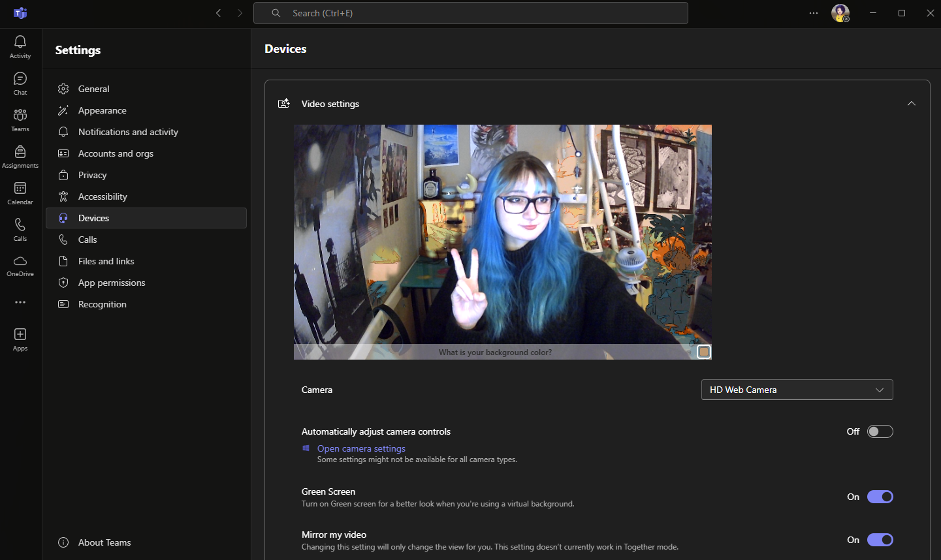Turn off the Mirror my video toggle
This screenshot has height=560, width=941.
point(880,540)
